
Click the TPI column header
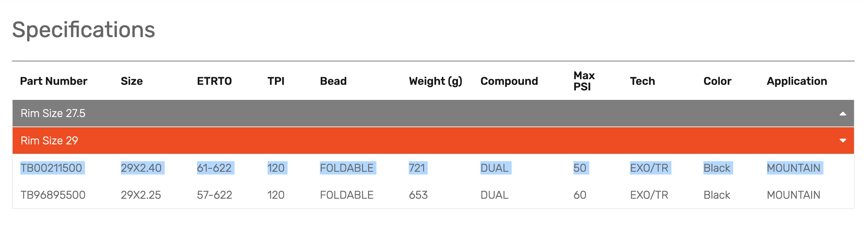pyautogui.click(x=276, y=81)
